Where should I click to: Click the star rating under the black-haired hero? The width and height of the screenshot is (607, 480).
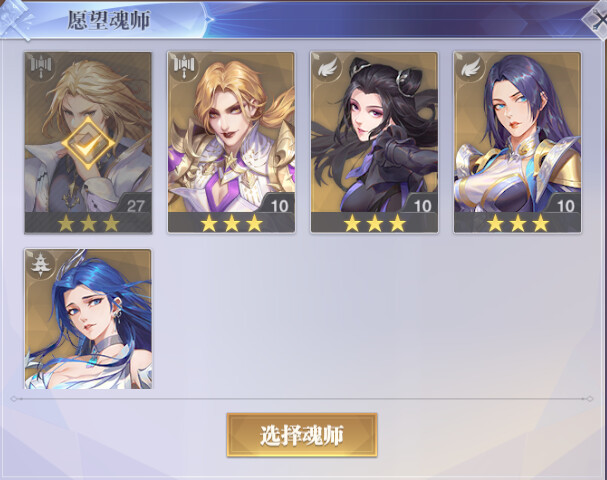[374, 223]
